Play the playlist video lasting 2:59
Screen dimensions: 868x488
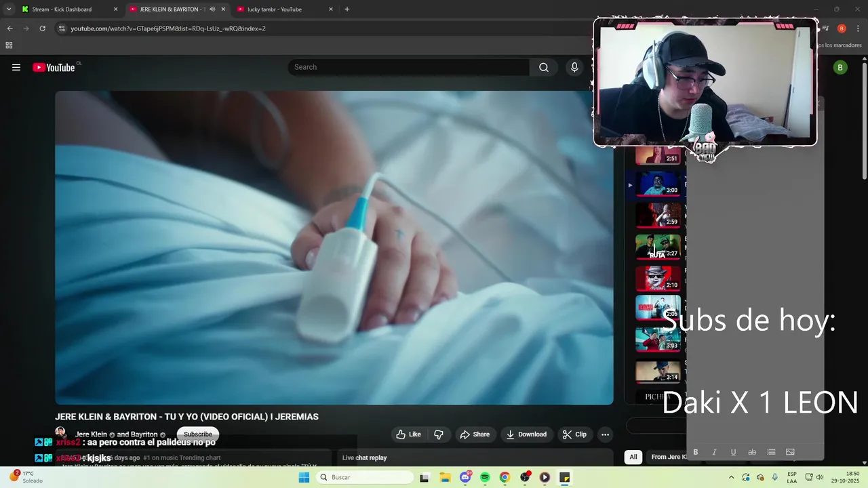pyautogui.click(x=658, y=215)
